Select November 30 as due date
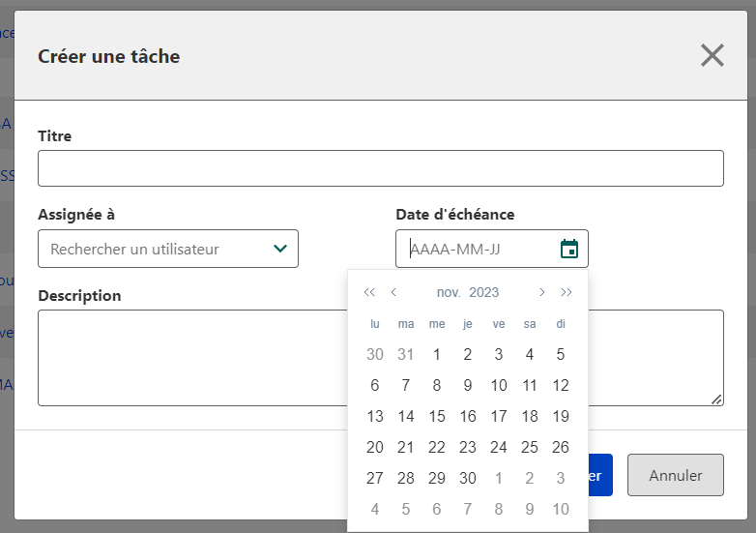Image resolution: width=756 pixels, height=533 pixels. 468,478
